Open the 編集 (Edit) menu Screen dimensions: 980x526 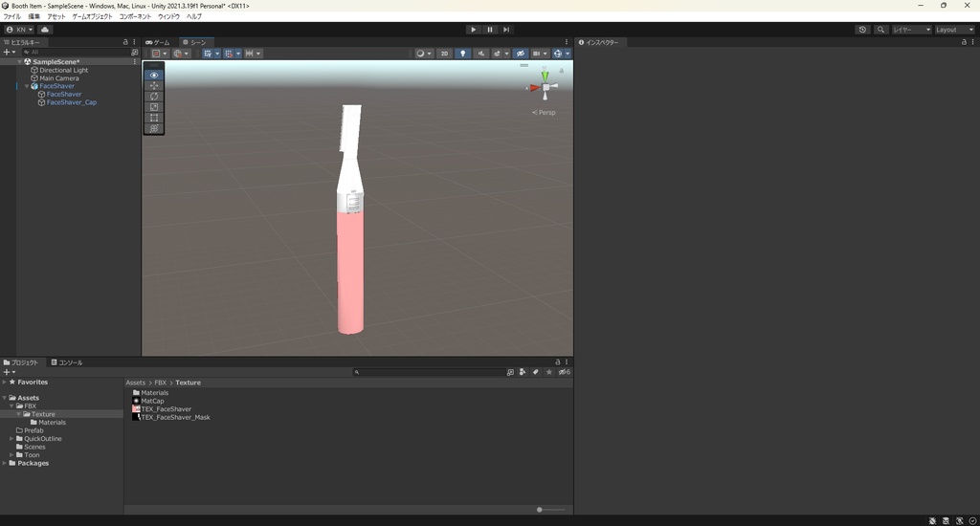tap(33, 16)
